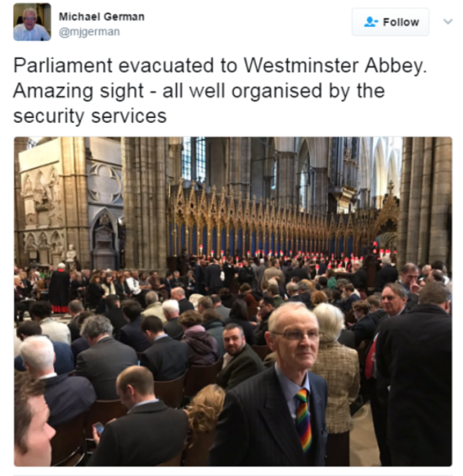Click the rainbow striped tie in the photo

pos(304,419)
